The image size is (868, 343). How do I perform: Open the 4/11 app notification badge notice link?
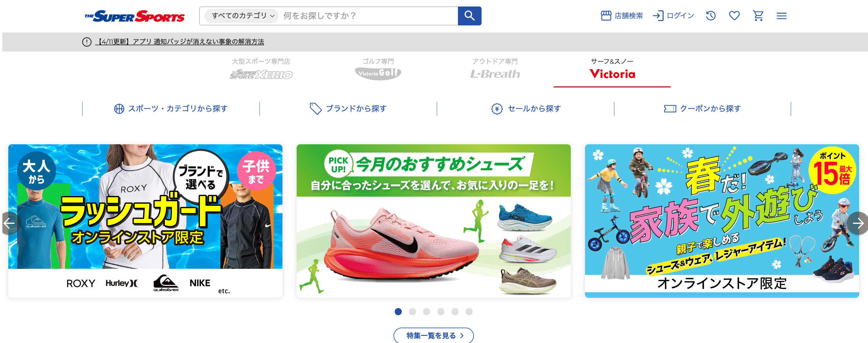(x=180, y=42)
